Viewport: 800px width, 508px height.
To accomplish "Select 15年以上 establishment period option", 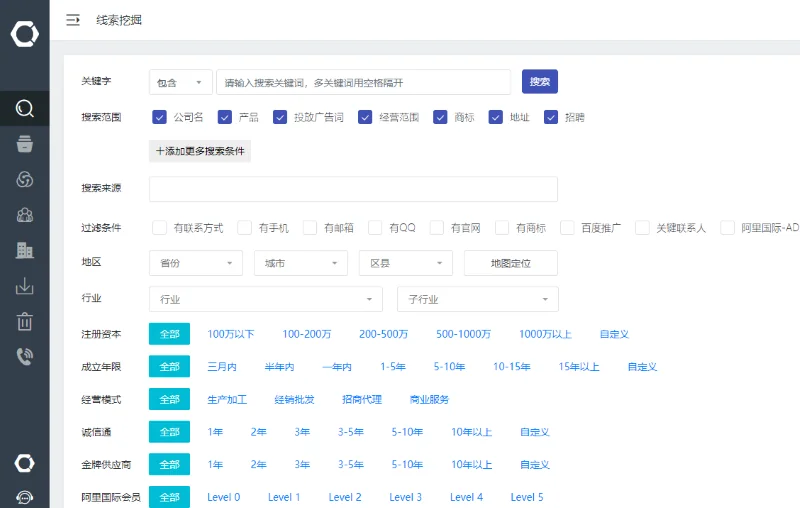I will 579,367.
